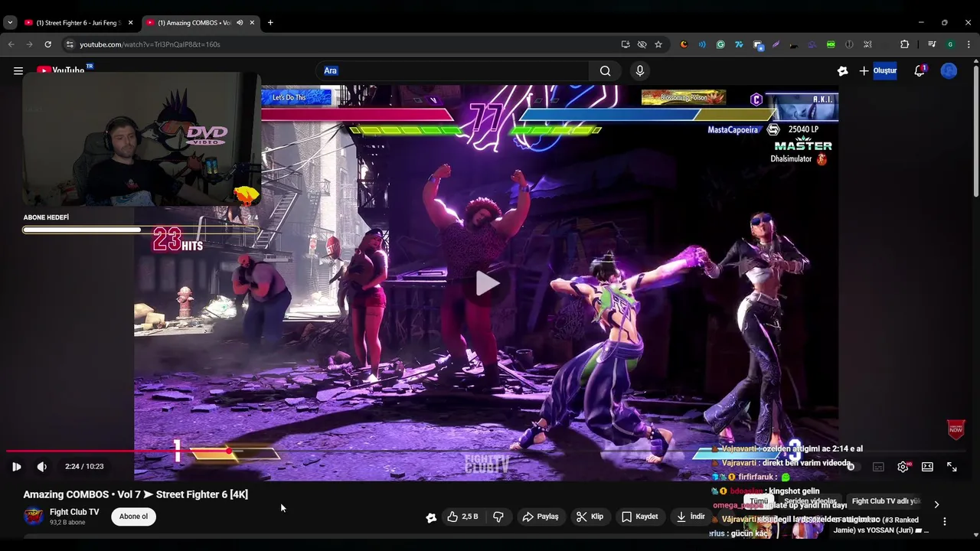Image resolution: width=980 pixels, height=551 pixels.
Task: Switch to Street Fighter 6 Juri Feng tab
Action: point(79,23)
